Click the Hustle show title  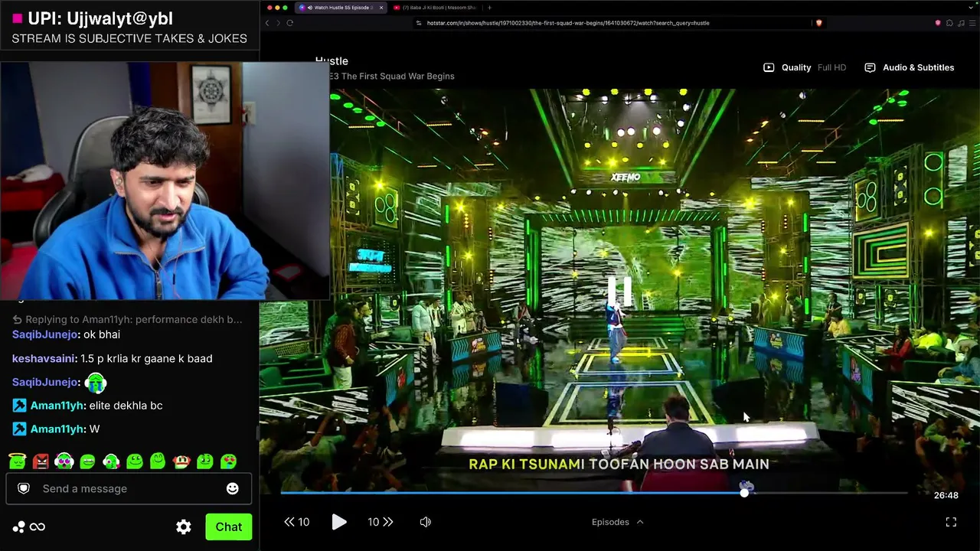(332, 61)
